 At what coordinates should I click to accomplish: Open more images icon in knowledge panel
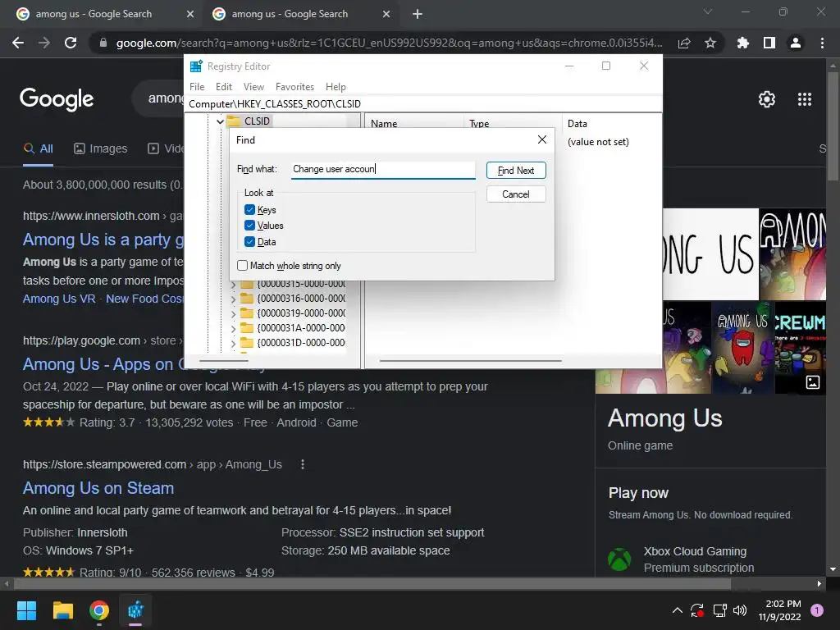[813, 382]
